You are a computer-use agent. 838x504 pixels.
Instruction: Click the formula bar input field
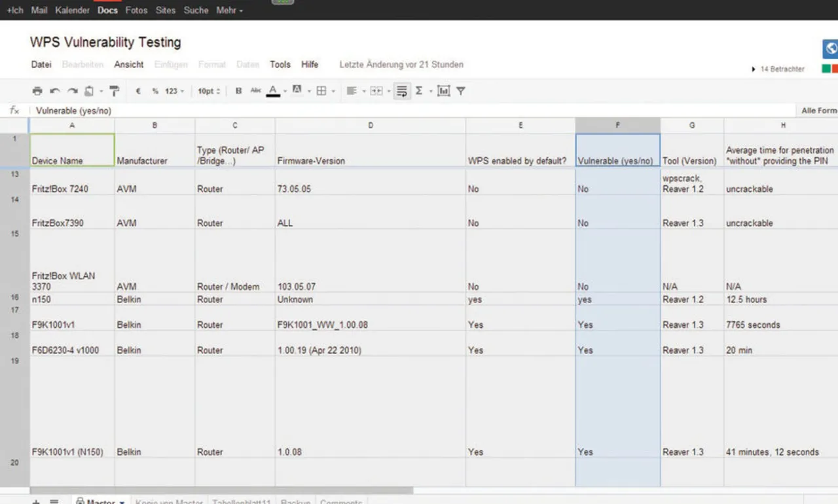[393, 111]
